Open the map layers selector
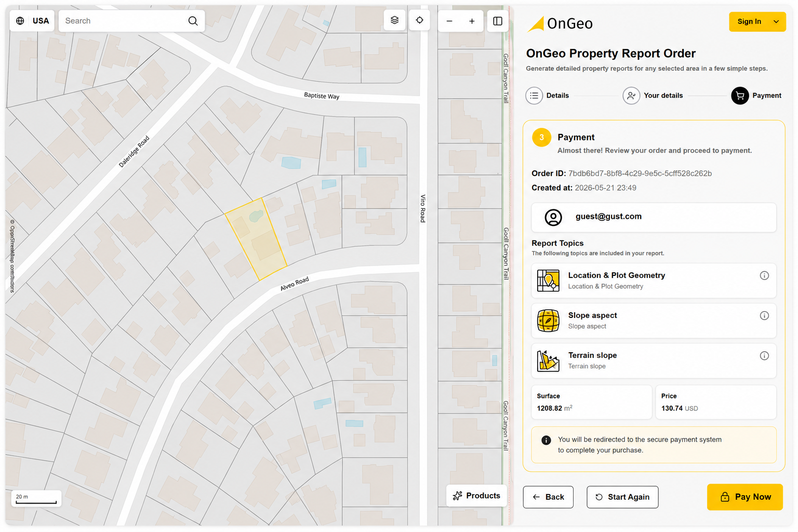This screenshot has width=798, height=532. click(395, 20)
